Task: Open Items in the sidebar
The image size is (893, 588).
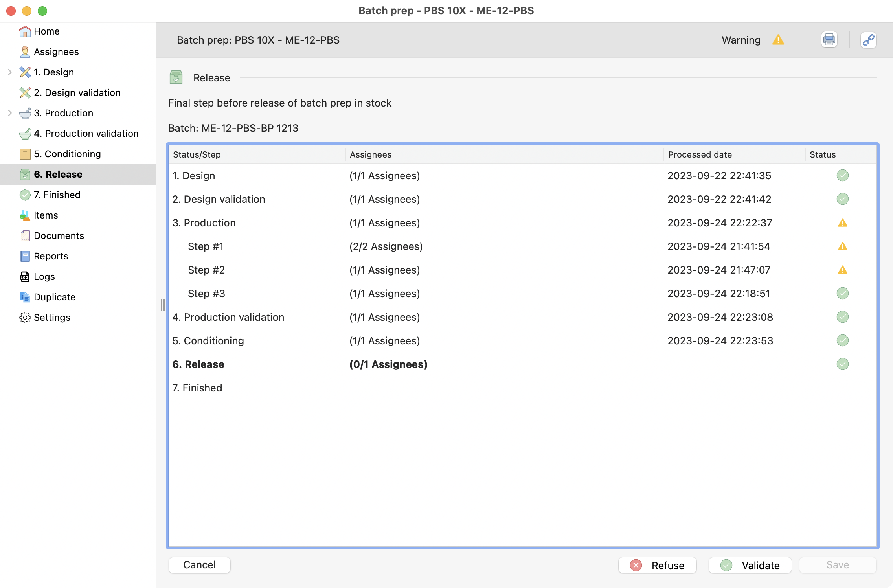Action: click(78, 215)
